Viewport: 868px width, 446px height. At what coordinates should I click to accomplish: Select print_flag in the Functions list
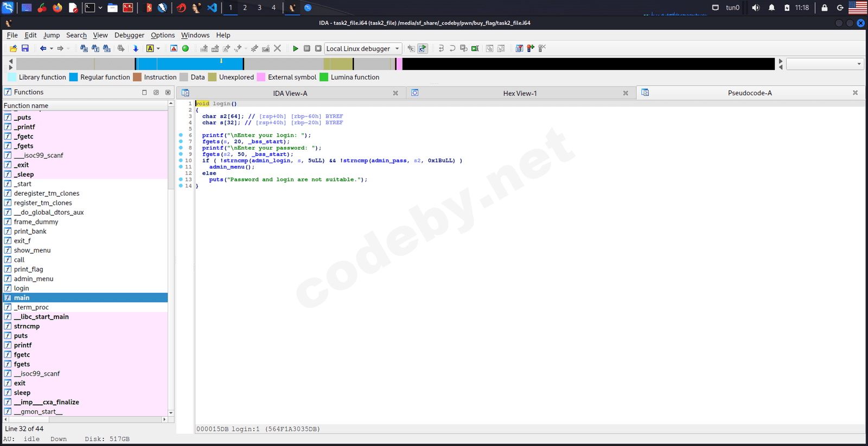tap(86, 269)
